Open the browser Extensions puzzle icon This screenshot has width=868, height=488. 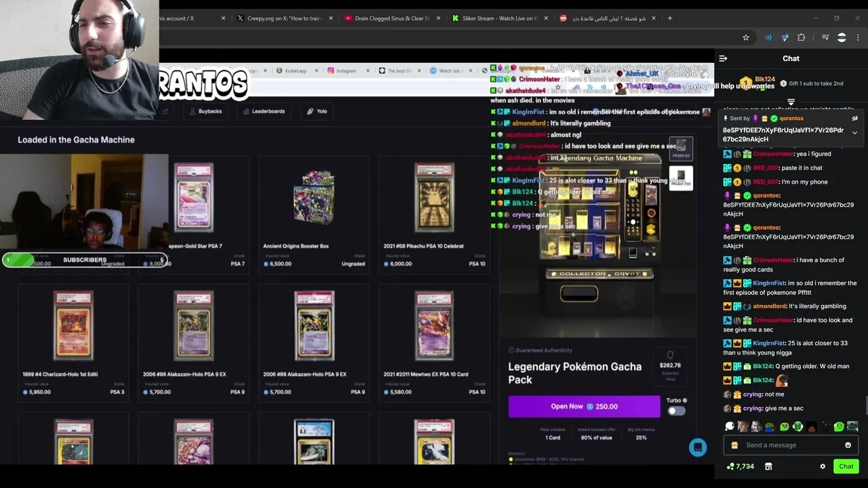802,37
